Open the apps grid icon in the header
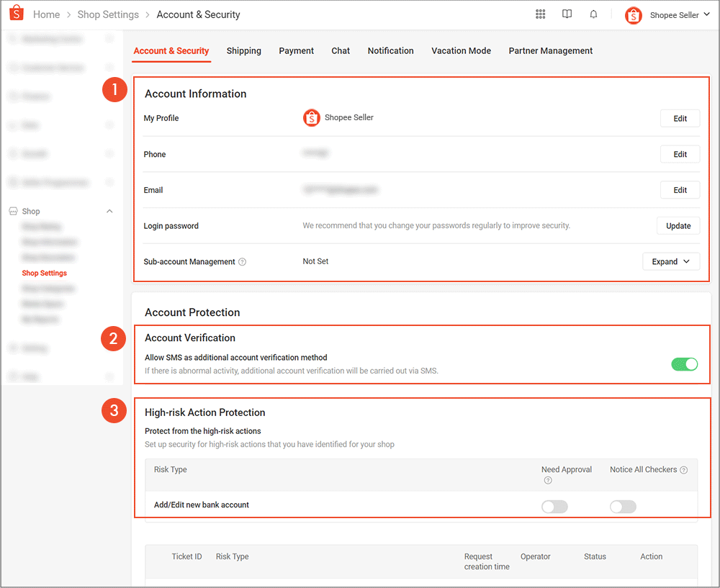 coord(540,14)
